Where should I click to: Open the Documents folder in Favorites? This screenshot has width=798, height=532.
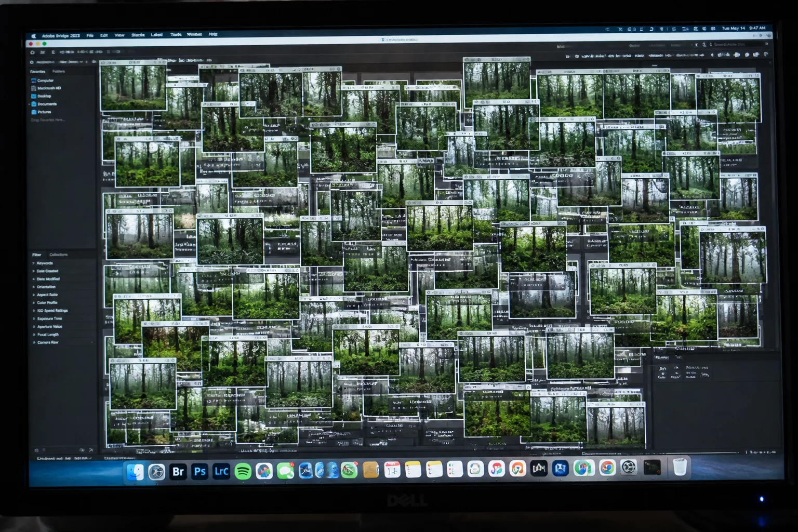coord(44,104)
